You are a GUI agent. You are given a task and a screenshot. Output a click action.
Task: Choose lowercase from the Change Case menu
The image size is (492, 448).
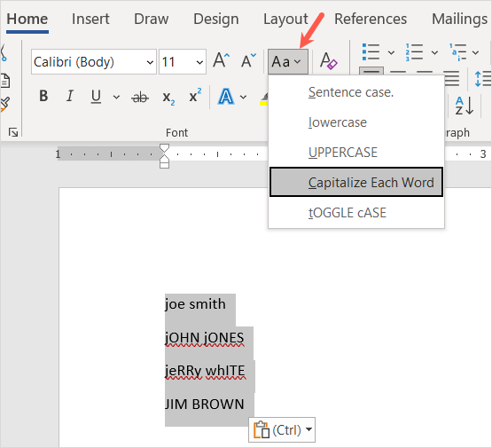[356, 122]
